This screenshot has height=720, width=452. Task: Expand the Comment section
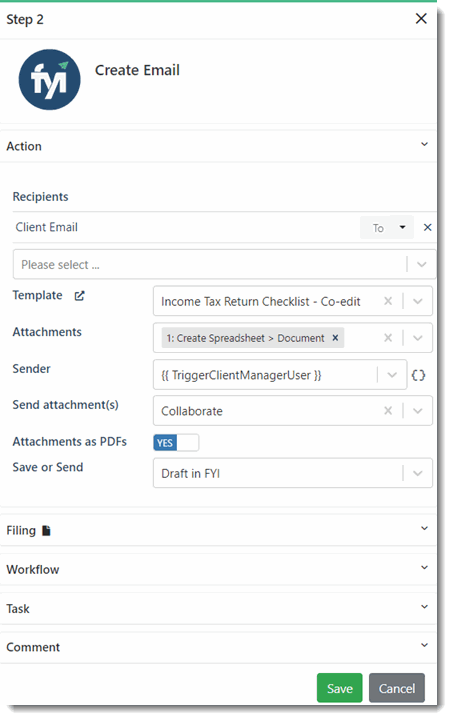218,647
